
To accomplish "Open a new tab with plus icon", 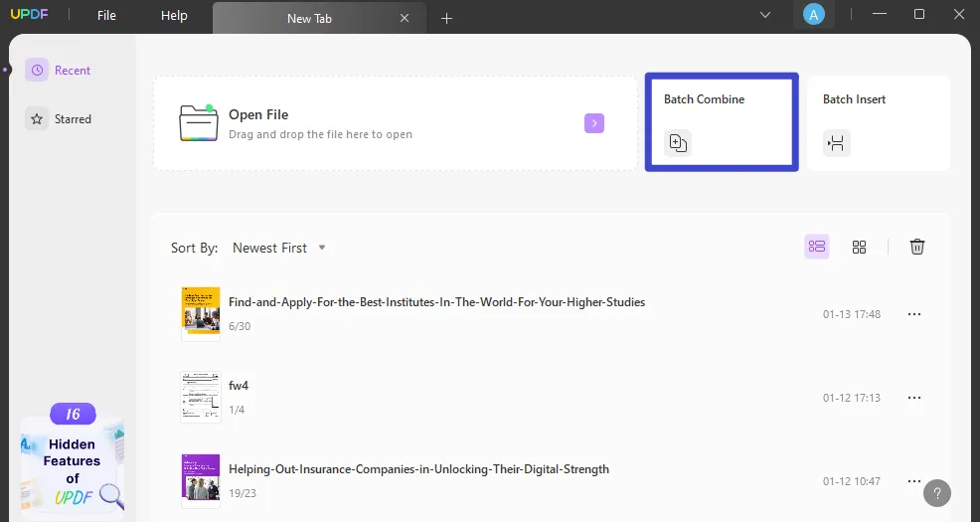I will [447, 18].
